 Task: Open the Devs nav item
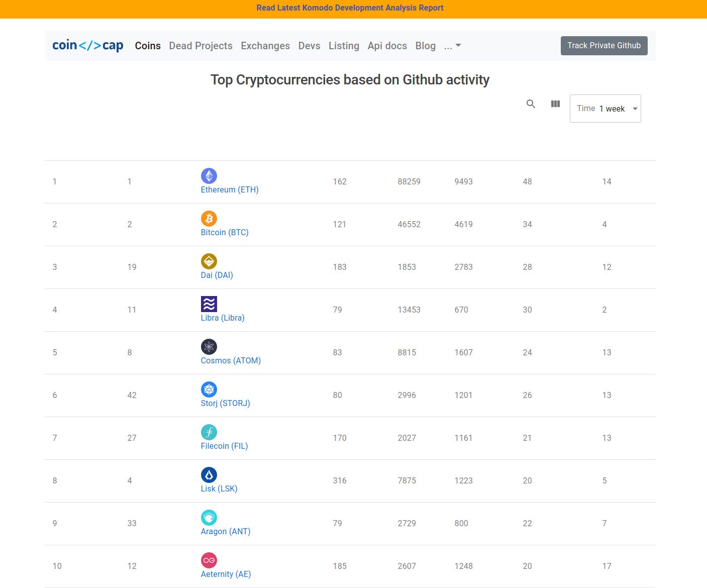point(309,46)
